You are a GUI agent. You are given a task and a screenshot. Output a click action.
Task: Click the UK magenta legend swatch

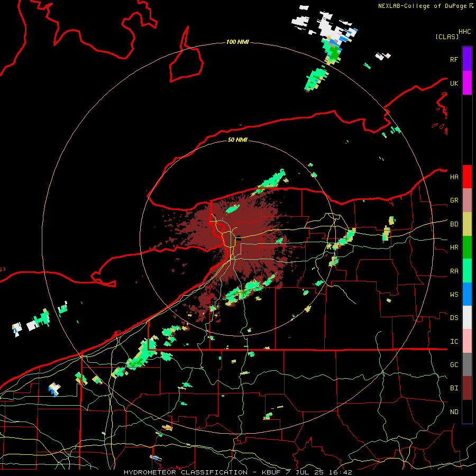[x=467, y=83]
